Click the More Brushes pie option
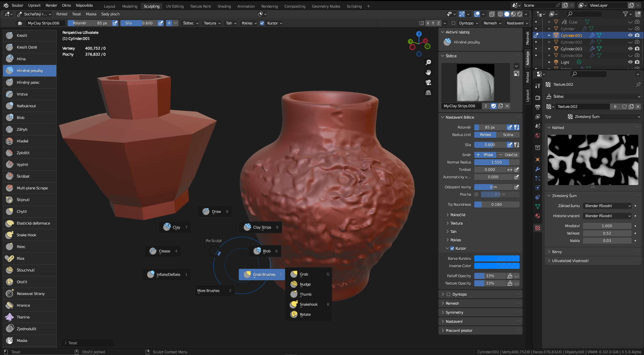The width and height of the screenshot is (644, 355). (215, 291)
